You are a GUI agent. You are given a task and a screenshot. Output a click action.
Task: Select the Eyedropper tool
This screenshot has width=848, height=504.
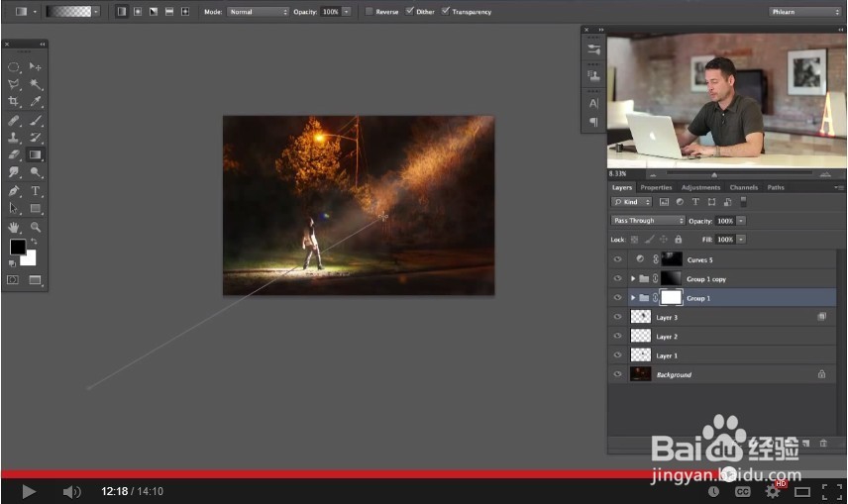(35, 101)
